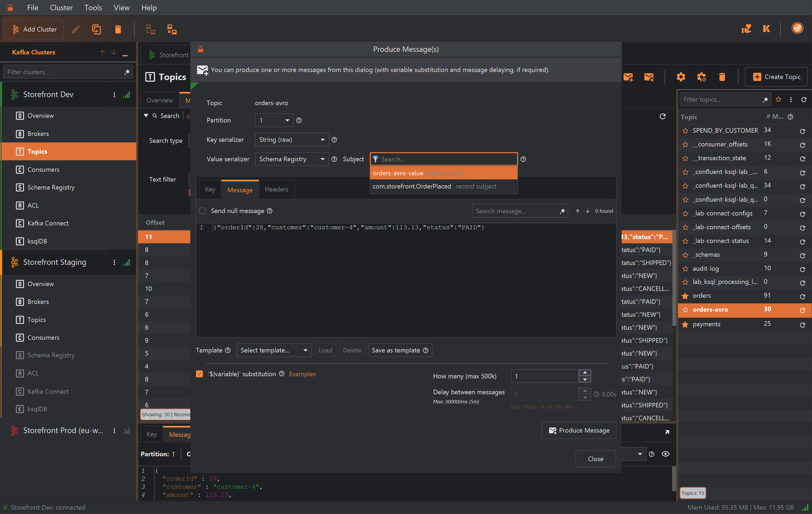Click the clone cluster icon in toolbar
812x514 pixels.
click(97, 29)
